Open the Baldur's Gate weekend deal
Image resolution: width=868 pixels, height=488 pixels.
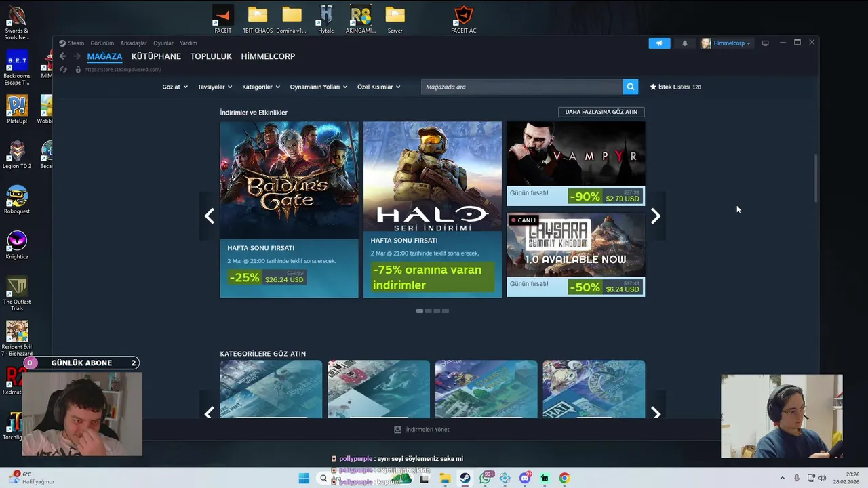289,209
